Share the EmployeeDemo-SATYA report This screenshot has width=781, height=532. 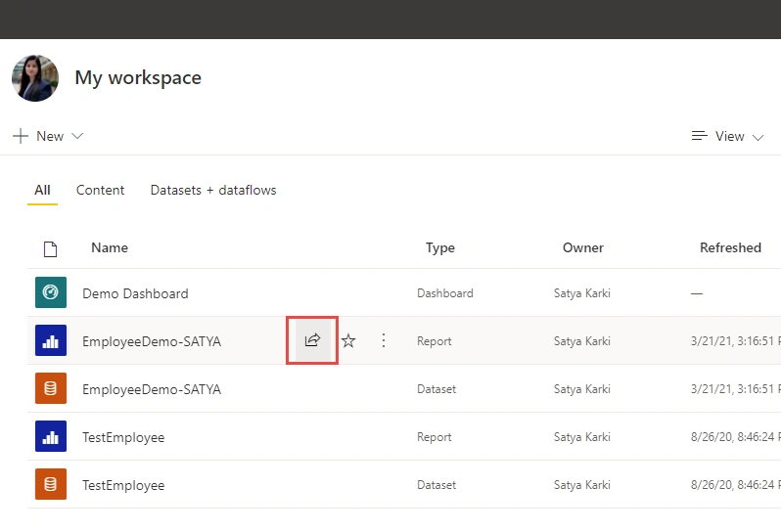coord(312,340)
